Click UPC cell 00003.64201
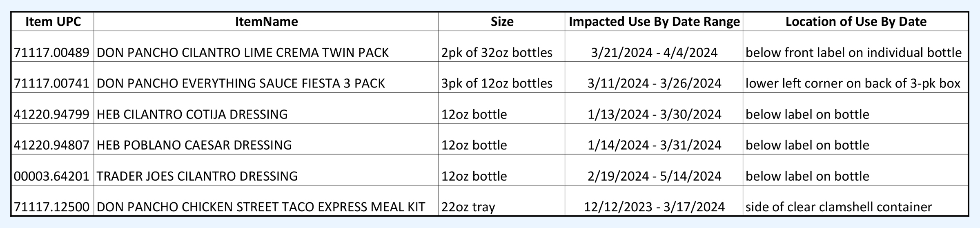The width and height of the screenshot is (980, 228). coord(52,176)
